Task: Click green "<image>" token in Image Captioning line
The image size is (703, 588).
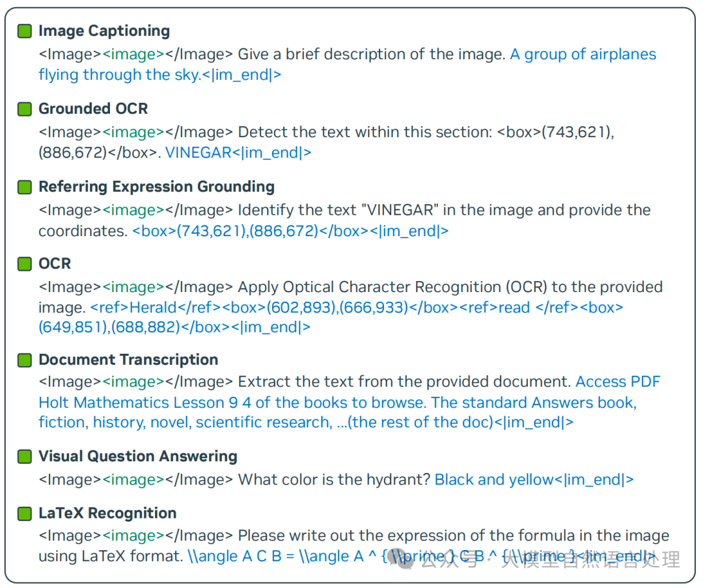Action: point(133,55)
